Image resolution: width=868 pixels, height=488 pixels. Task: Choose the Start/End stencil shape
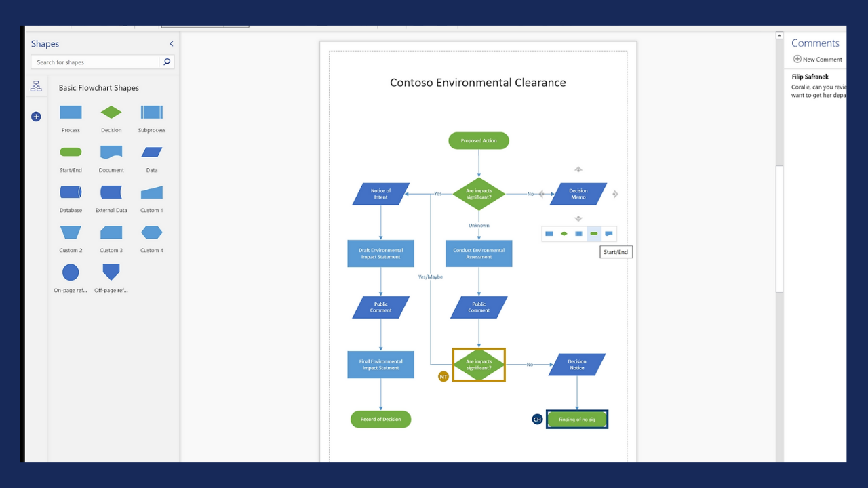tap(71, 152)
